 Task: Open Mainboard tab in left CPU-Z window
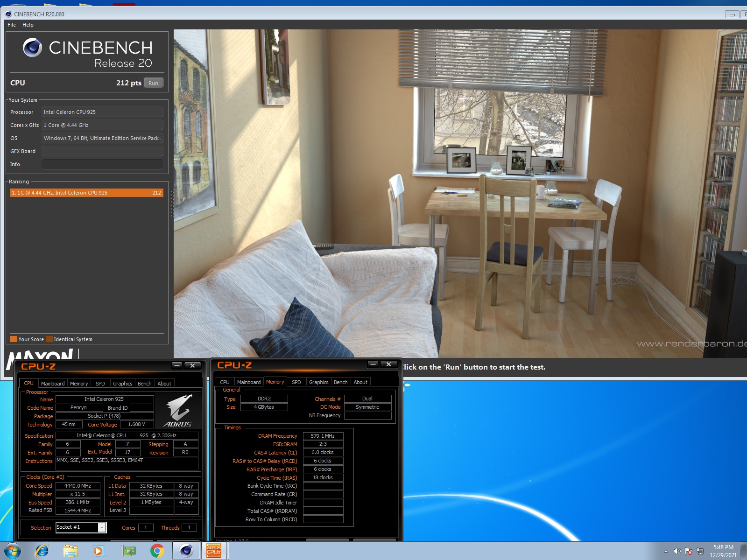(53, 384)
